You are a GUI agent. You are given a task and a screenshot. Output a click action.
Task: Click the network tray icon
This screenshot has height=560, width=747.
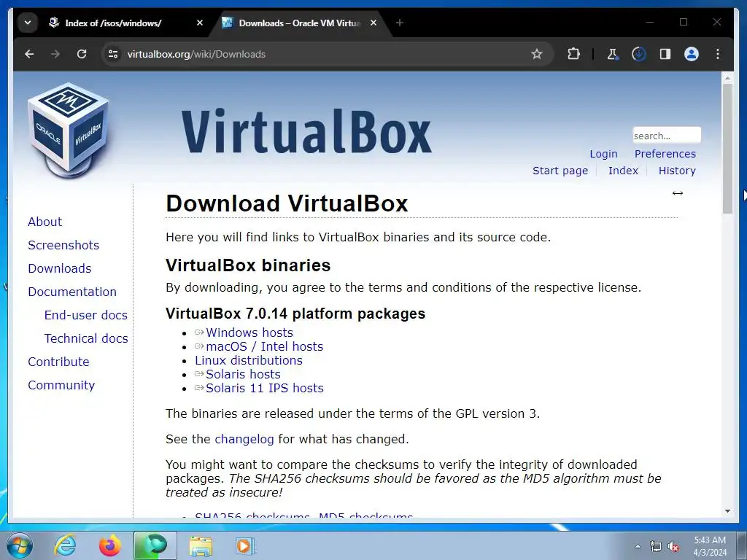656,547
